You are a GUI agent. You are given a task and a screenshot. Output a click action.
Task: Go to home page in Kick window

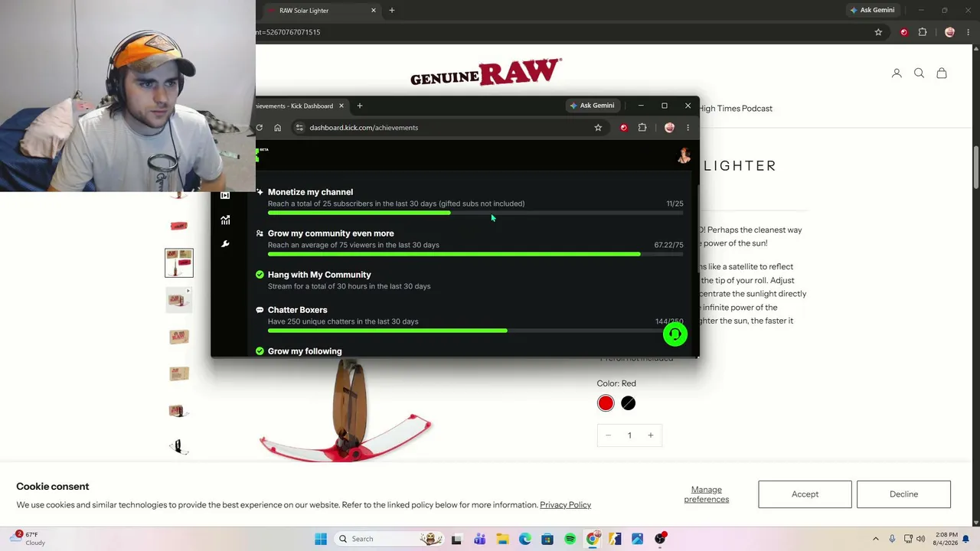click(278, 128)
